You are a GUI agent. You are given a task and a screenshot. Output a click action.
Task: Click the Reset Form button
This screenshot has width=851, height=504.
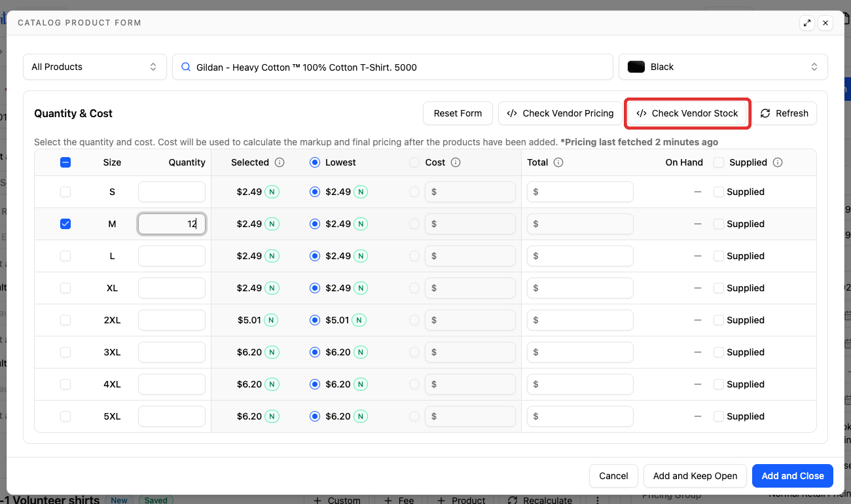(x=458, y=113)
